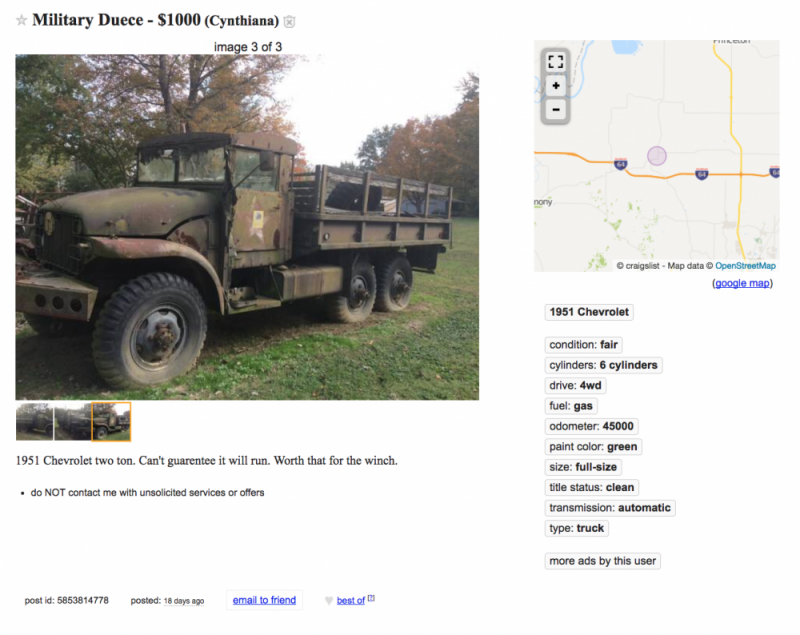Open the map in fullscreen mode
800x635 pixels.
point(556,62)
